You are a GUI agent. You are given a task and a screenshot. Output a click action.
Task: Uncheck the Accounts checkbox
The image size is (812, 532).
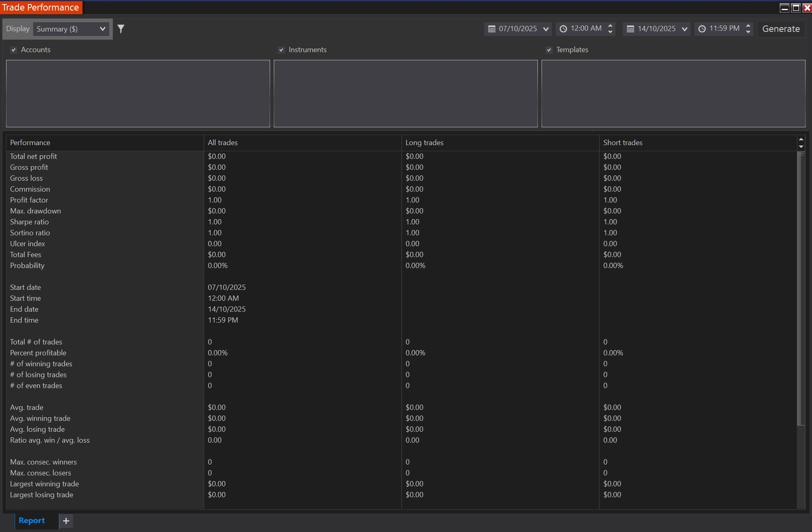[14, 50]
